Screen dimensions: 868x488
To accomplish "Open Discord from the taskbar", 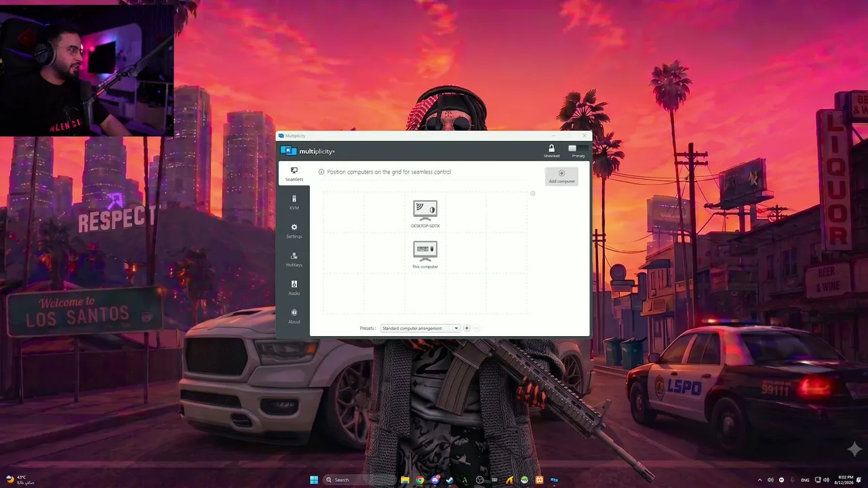I will click(x=435, y=480).
